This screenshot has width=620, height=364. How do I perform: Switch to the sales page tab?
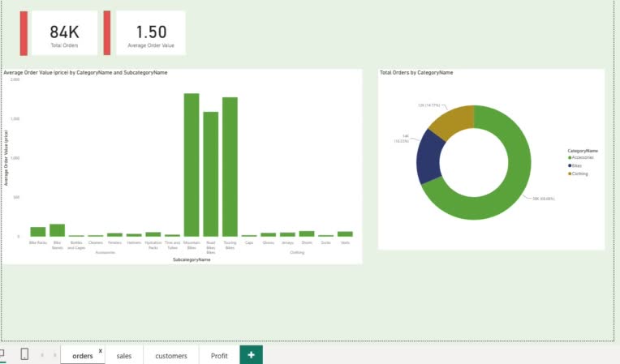click(x=124, y=356)
